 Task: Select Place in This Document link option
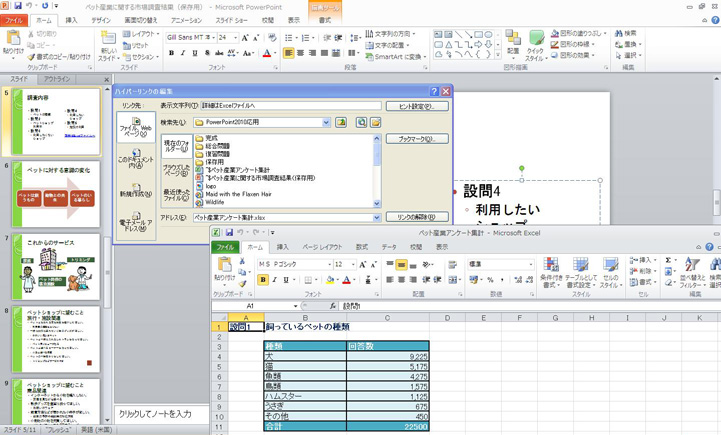pyautogui.click(x=136, y=158)
